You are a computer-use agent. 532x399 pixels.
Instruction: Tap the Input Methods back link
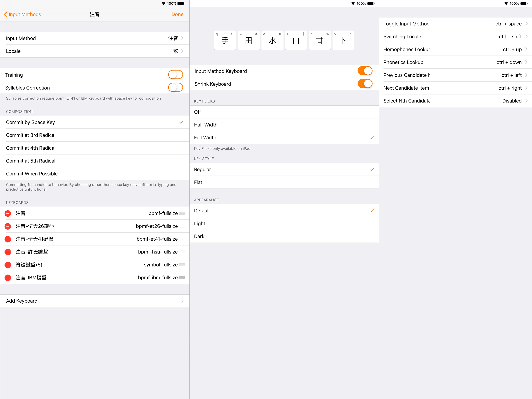tap(25, 14)
